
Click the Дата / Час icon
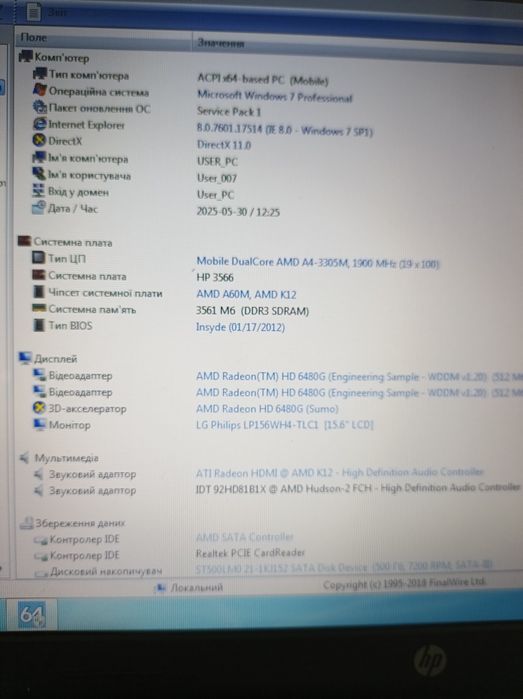coord(39,207)
